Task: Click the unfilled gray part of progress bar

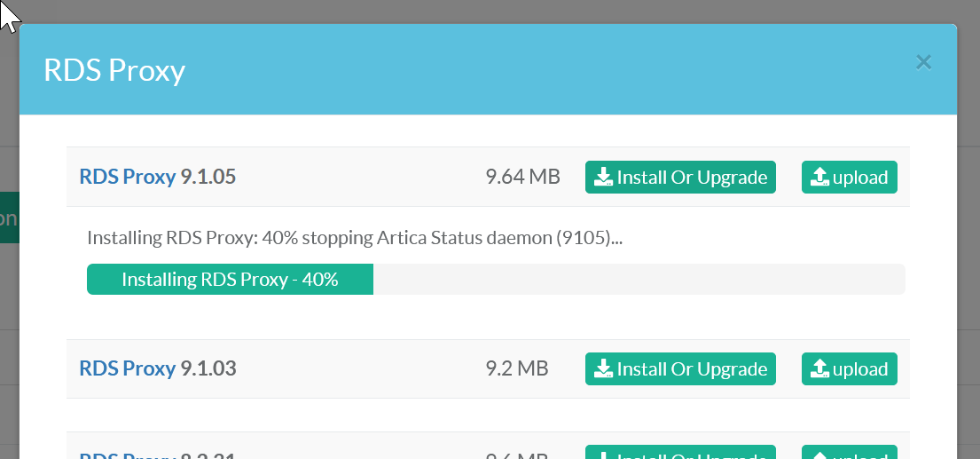Action: point(639,280)
